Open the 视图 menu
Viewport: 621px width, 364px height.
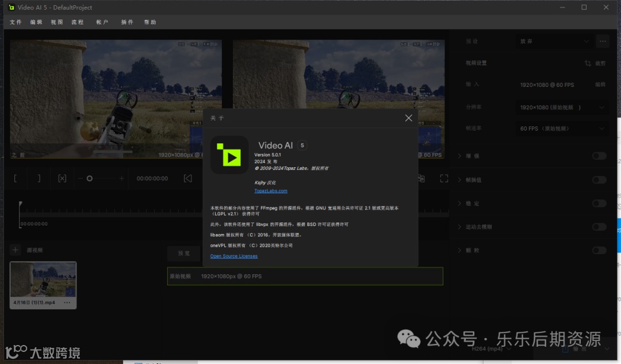[56, 22]
